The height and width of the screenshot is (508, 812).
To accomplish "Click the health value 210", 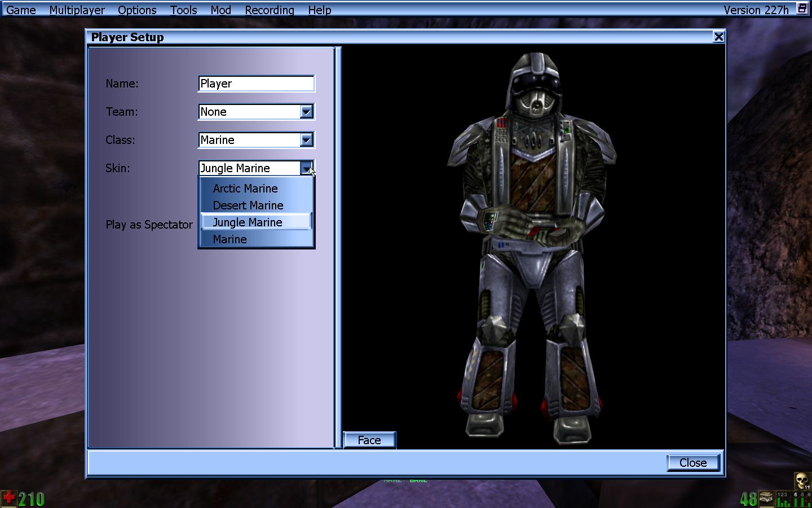I will click(32, 499).
